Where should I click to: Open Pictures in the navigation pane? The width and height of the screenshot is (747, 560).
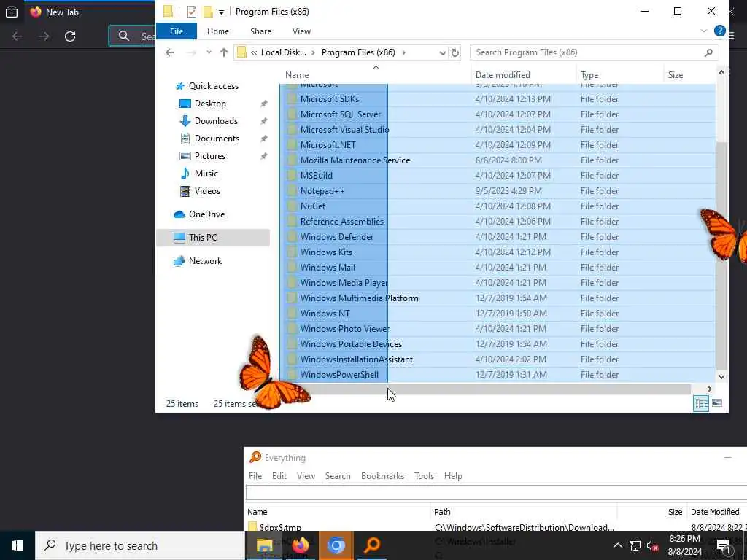tap(209, 156)
